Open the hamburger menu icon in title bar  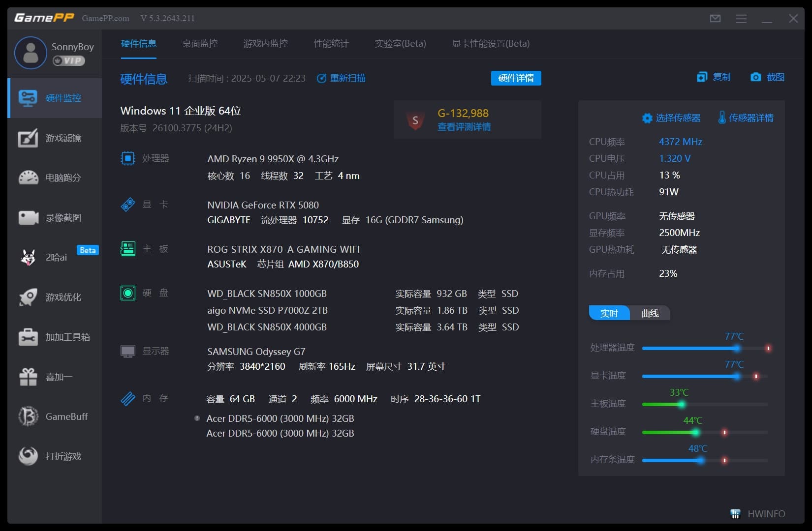(x=741, y=18)
